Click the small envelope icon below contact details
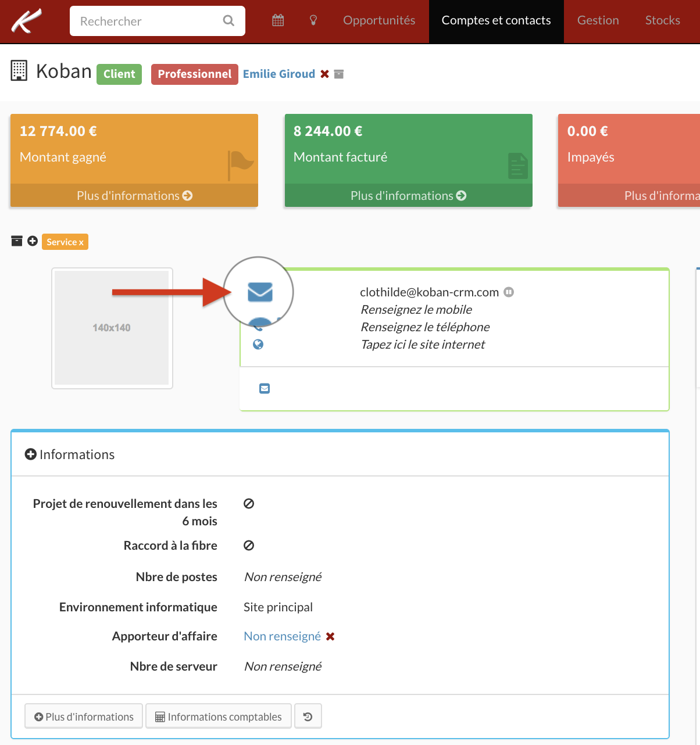Viewport: 700px width, 745px height. tap(265, 388)
